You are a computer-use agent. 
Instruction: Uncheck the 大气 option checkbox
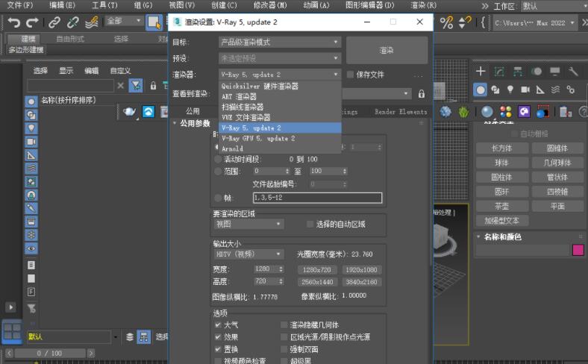218,325
